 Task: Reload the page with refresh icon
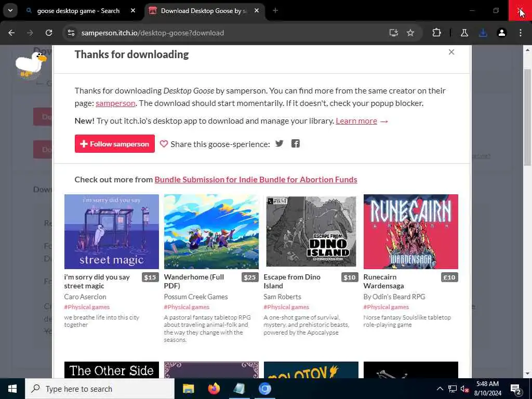tap(49, 33)
